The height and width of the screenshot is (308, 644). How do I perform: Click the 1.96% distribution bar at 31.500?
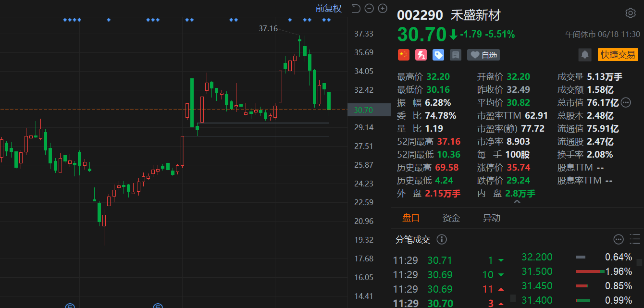tap(590, 271)
